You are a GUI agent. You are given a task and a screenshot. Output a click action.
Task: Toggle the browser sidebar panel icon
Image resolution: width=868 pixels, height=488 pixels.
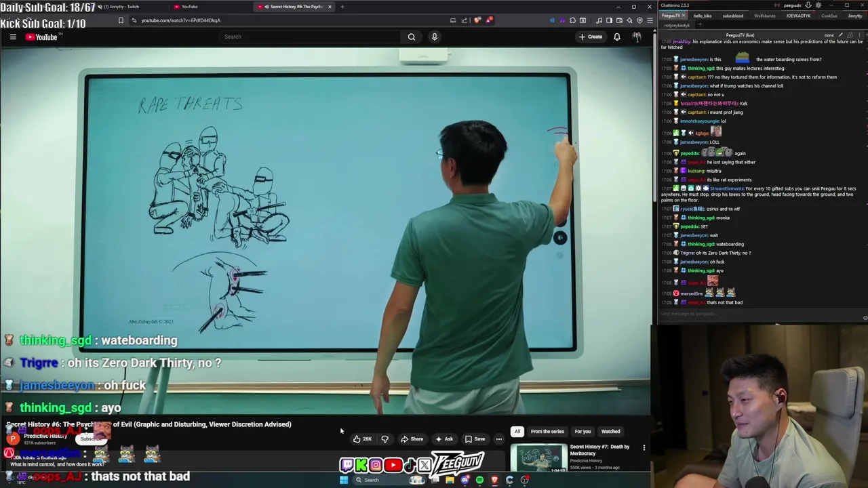pyautogui.click(x=609, y=20)
